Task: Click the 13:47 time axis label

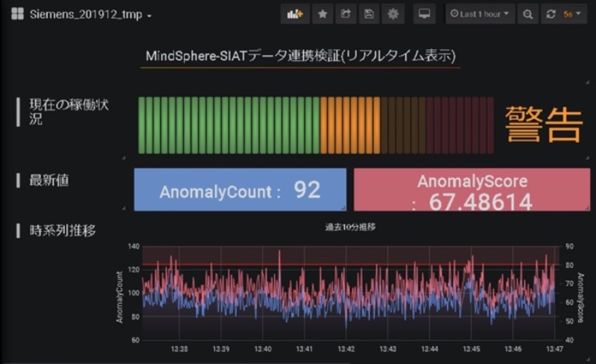Action: point(554,349)
